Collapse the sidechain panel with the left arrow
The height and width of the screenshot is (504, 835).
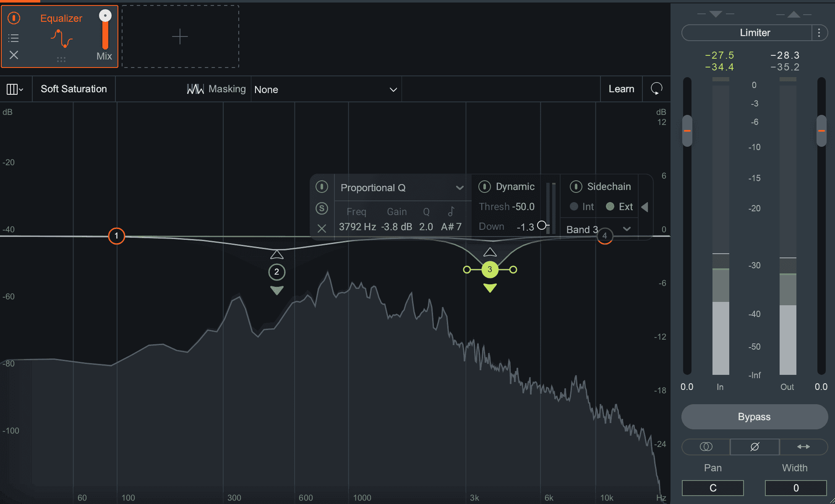[x=645, y=207]
